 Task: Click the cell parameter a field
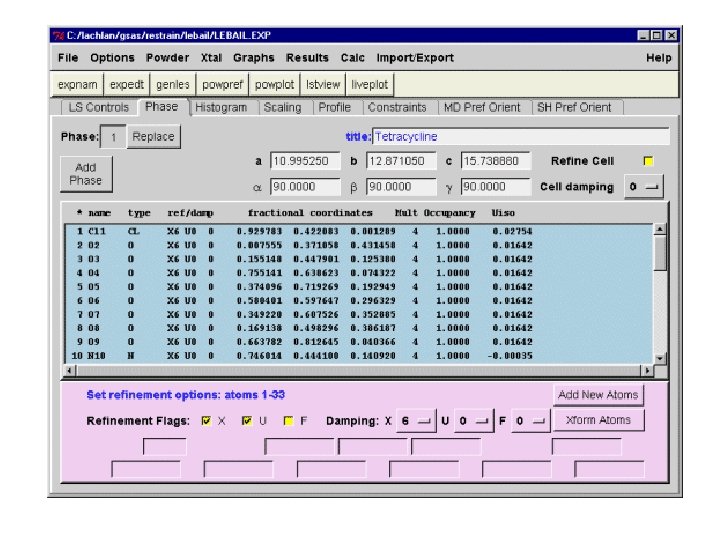305,161
